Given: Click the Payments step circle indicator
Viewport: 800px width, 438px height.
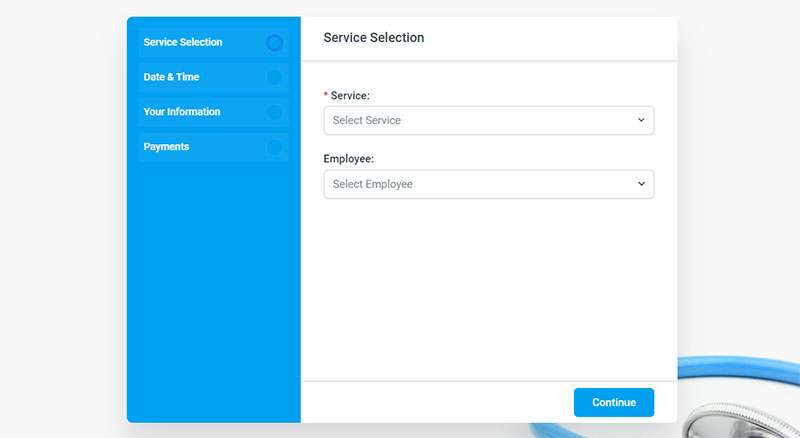Looking at the screenshot, I should (x=274, y=147).
